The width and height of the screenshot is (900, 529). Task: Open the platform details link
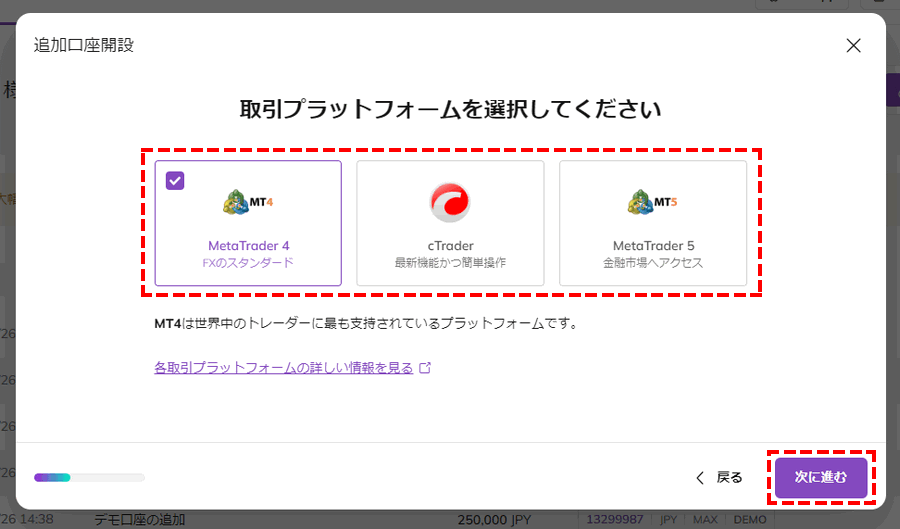pos(284,368)
